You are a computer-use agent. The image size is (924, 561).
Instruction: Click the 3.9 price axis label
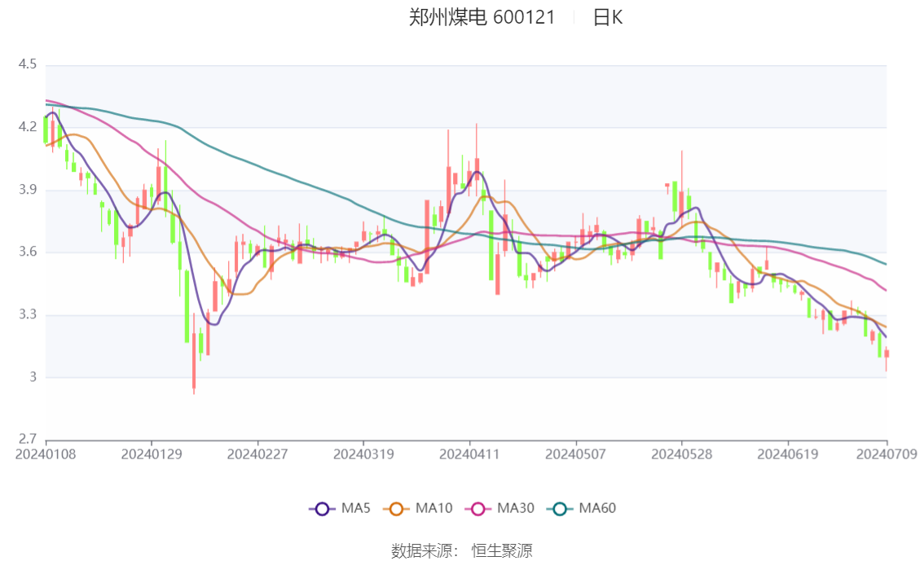pos(28,190)
